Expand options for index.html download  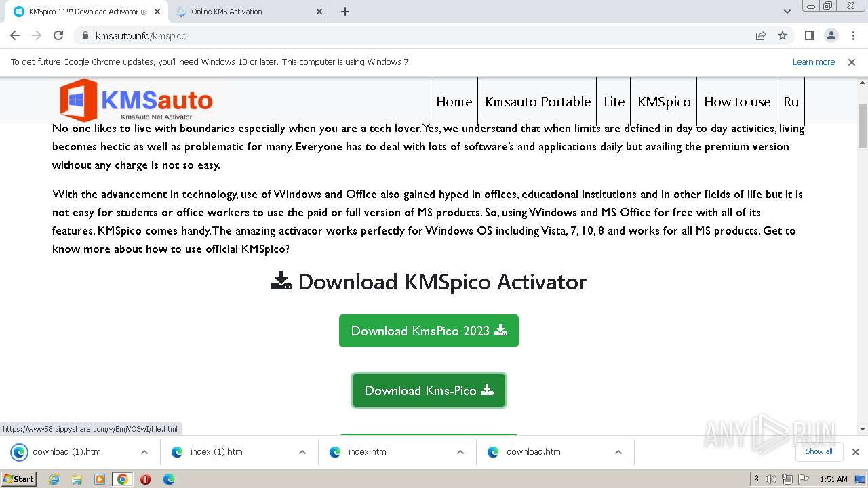(460, 452)
